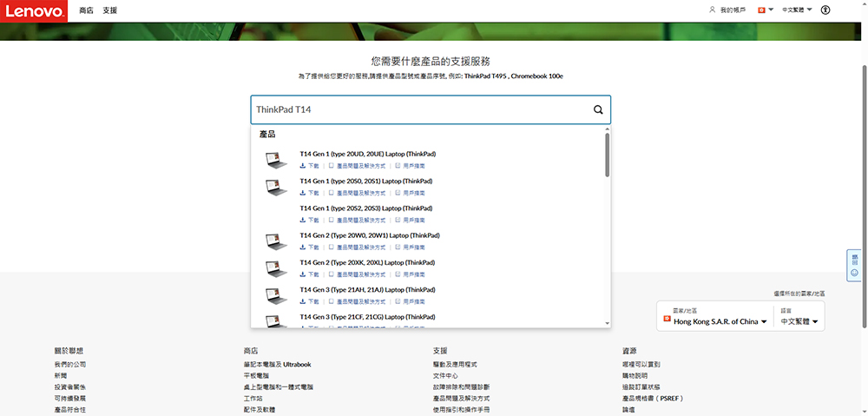Open footer link 故障排除和問題診斷
Image resolution: width=868 pixels, height=416 pixels.
[461, 387]
